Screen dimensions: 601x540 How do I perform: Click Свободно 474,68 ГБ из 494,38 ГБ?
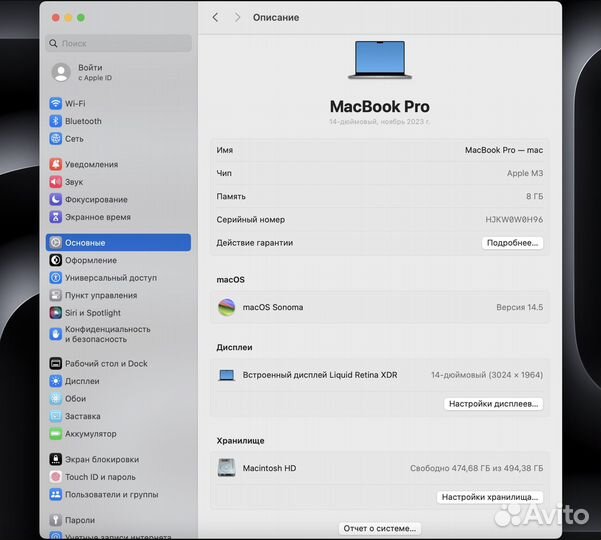476,468
